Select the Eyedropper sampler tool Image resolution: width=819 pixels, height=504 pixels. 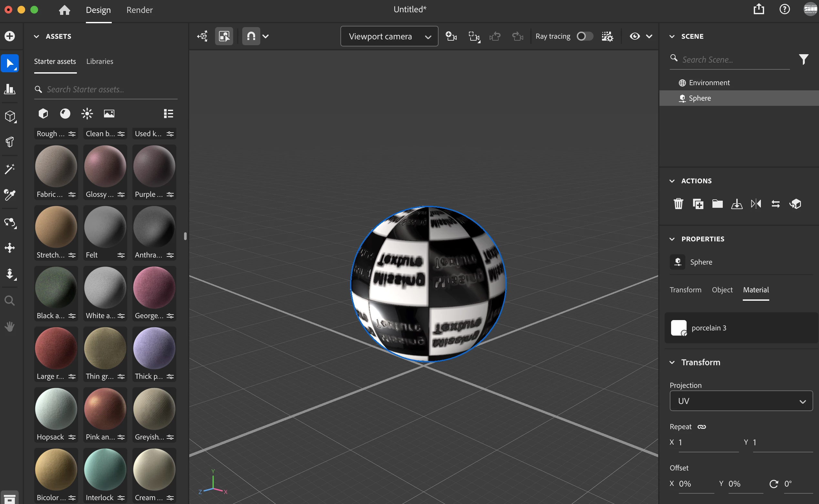click(x=10, y=195)
